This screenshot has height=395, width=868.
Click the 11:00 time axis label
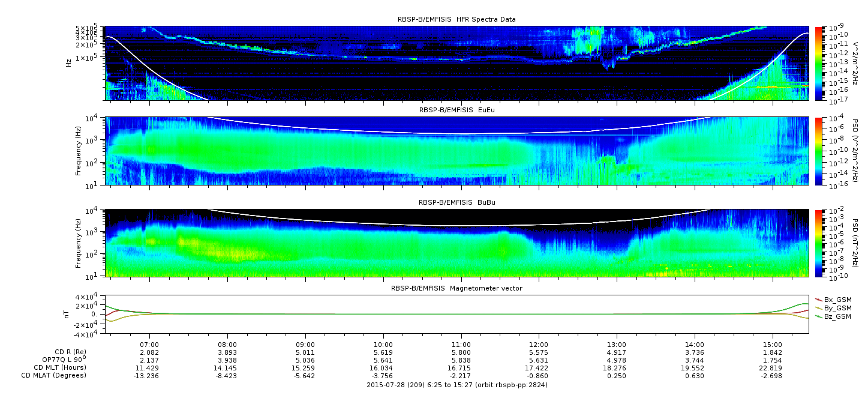[461, 345]
